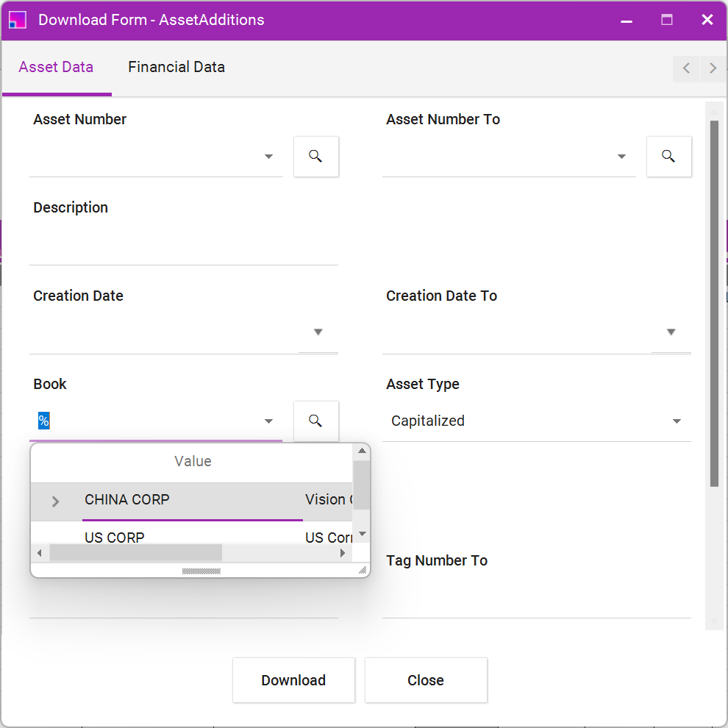Viewport: 728px width, 728px height.
Task: Click the form's main vertical scrollbar
Action: click(x=714, y=304)
